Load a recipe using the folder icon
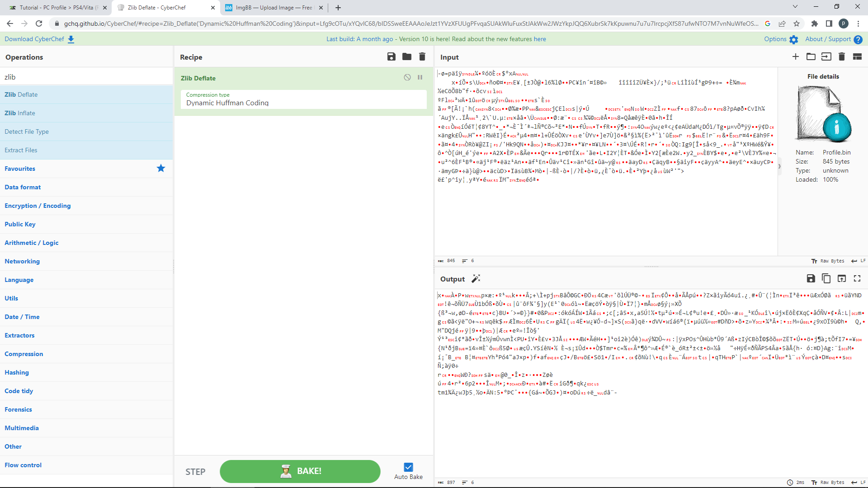This screenshot has width=868, height=488. click(x=407, y=56)
